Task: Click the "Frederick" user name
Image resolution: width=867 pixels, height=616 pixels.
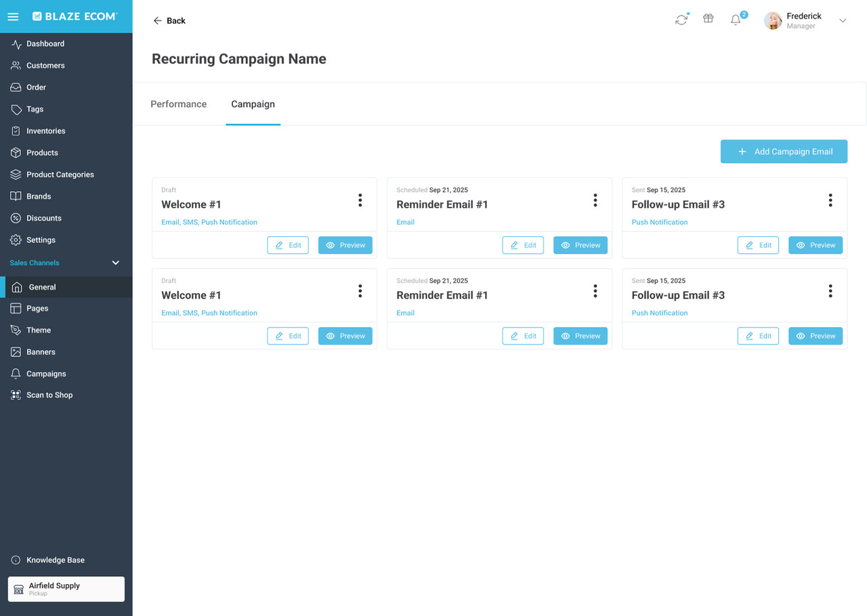Action: click(804, 16)
